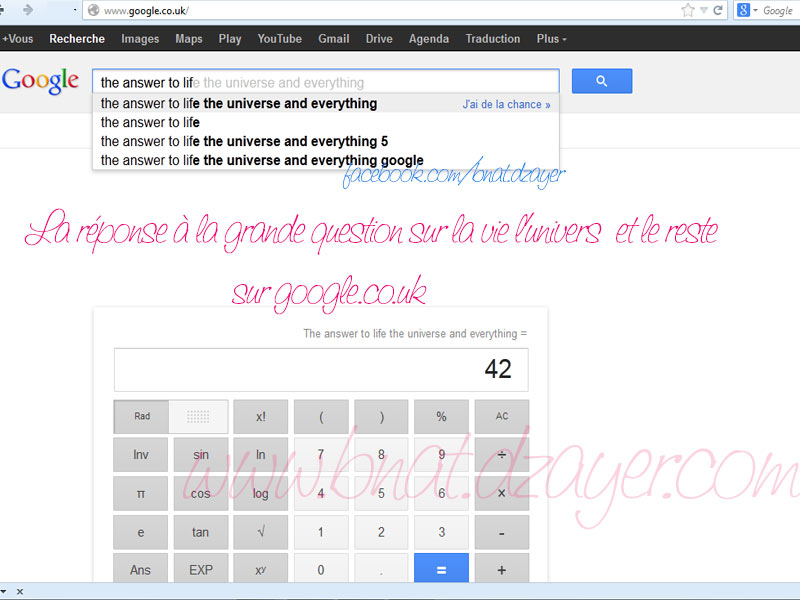Click the sin function key

[x=201, y=455]
